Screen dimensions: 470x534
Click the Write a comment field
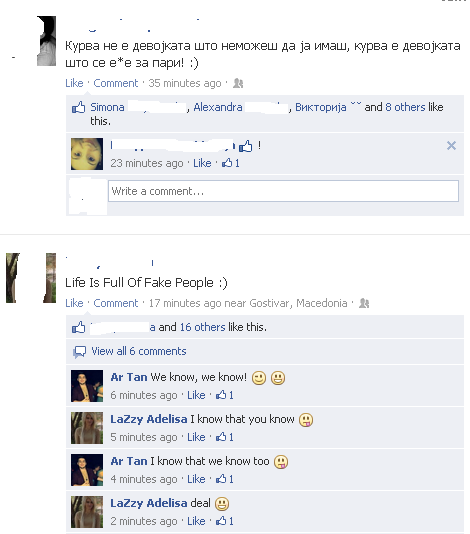coord(283,191)
